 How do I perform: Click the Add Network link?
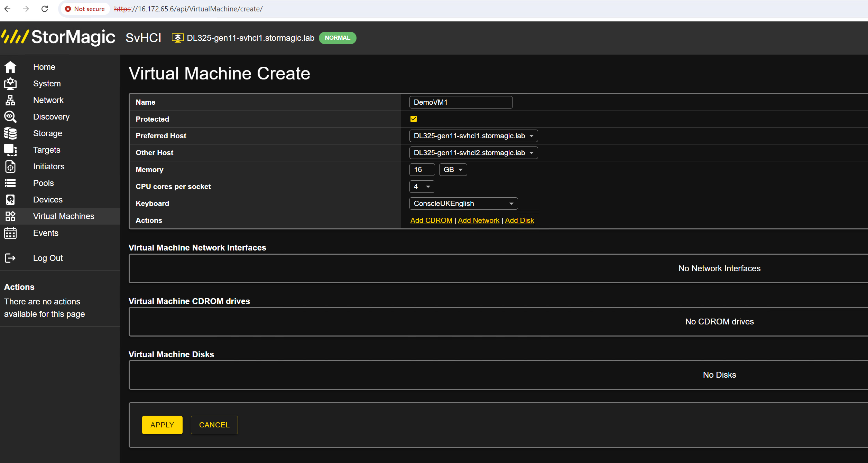[x=479, y=220]
